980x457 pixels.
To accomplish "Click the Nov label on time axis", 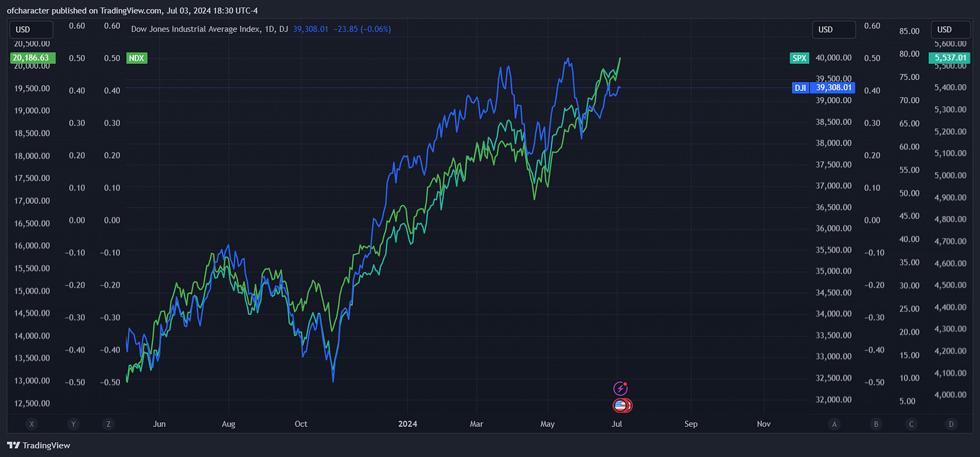I will 763,424.
